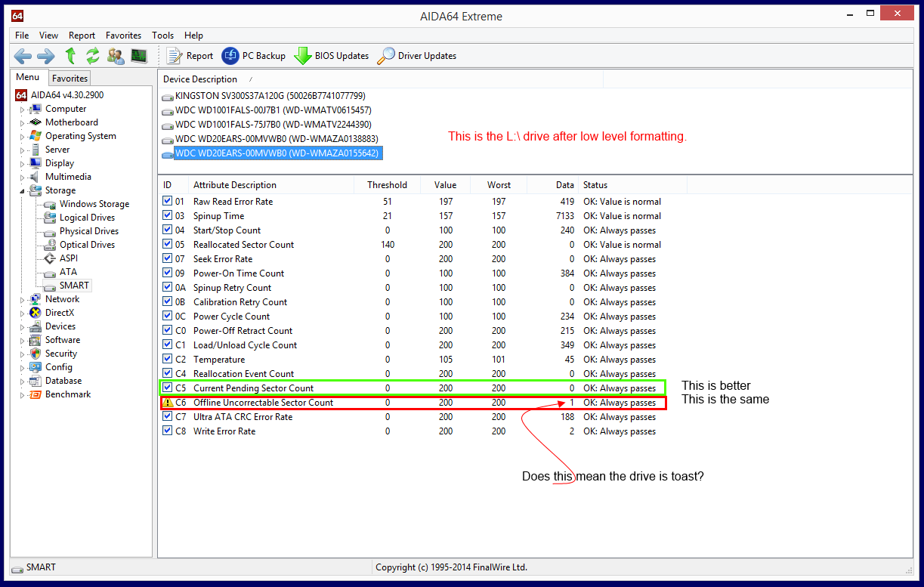The image size is (924, 587).
Task: Open the users icon in toolbar
Action: click(116, 55)
